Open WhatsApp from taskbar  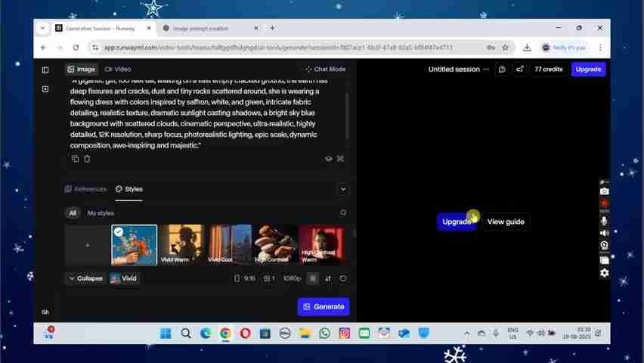[324, 333]
